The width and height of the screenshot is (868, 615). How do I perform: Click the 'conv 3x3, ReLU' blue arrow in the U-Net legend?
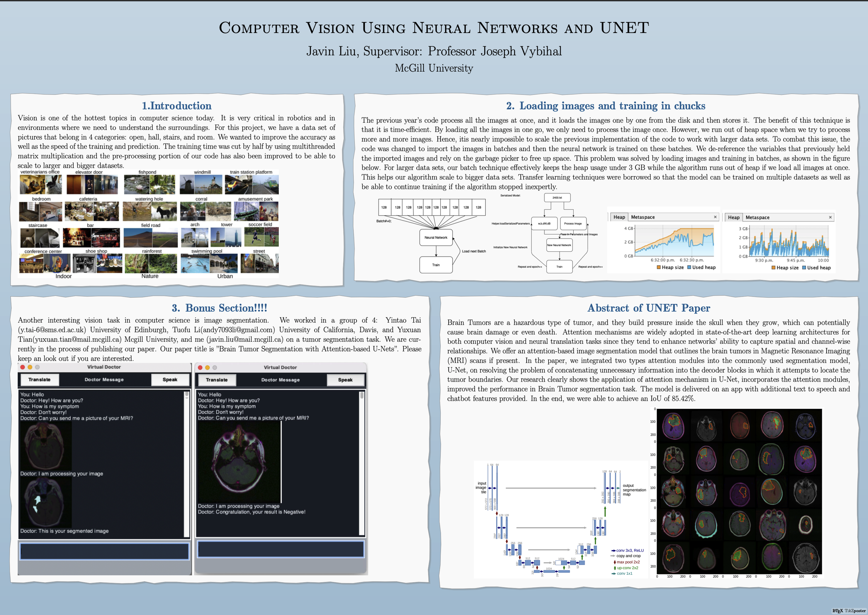tap(614, 551)
